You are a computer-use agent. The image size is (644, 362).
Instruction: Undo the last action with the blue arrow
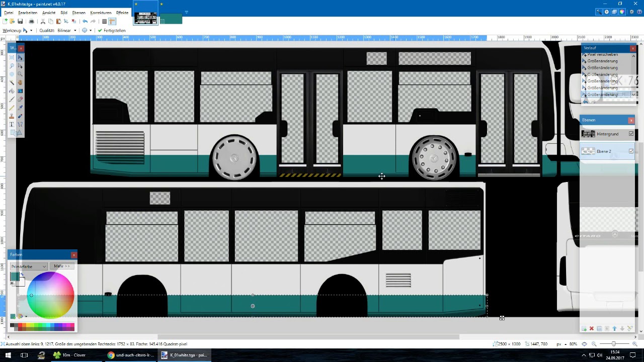coord(85,21)
